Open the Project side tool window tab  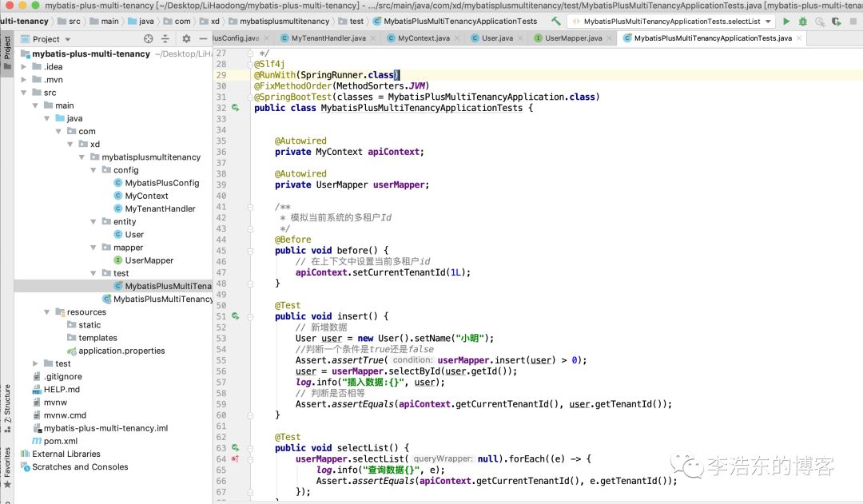(x=7, y=53)
